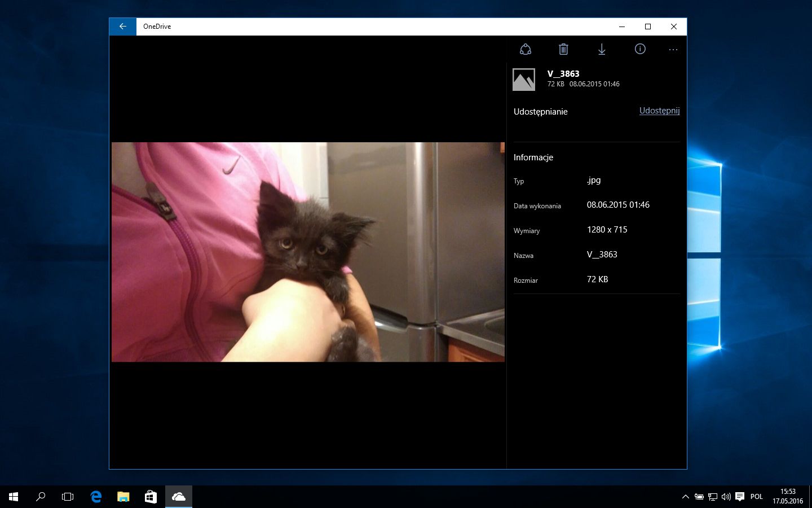Select the V__3863 file name heading
Screen dimensions: 812x508
tap(563, 73)
